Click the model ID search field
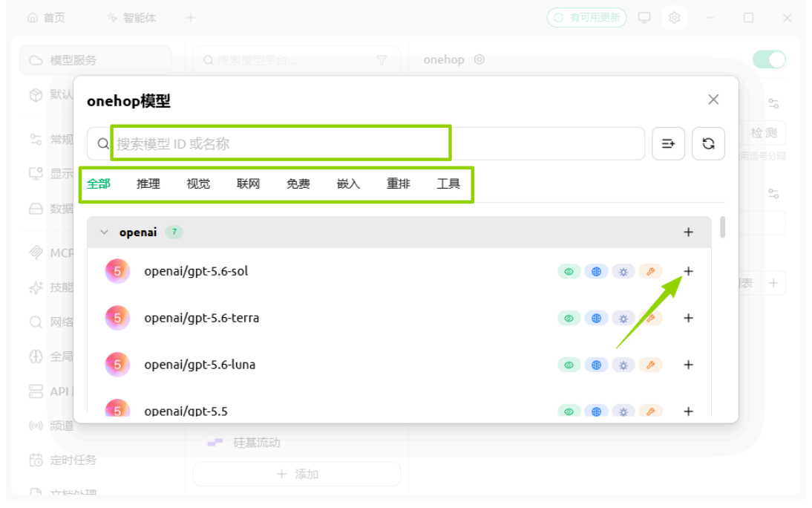 [366, 143]
